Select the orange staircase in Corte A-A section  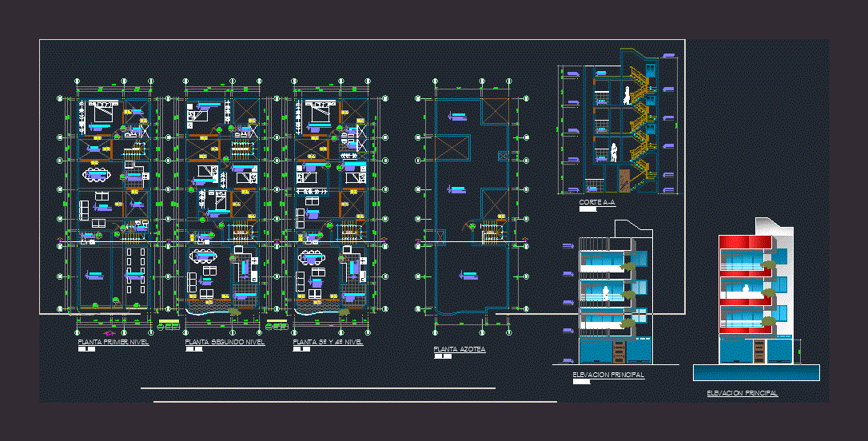point(640,120)
